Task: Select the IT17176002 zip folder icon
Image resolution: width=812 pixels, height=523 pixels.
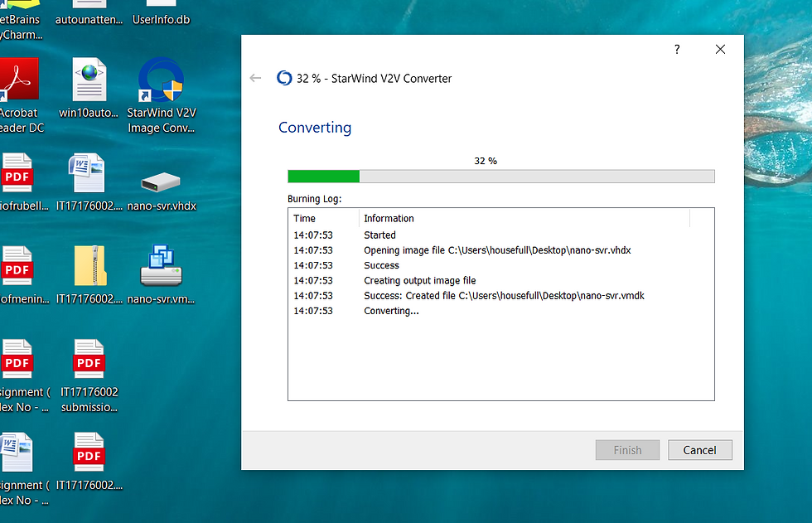Action: (x=89, y=274)
